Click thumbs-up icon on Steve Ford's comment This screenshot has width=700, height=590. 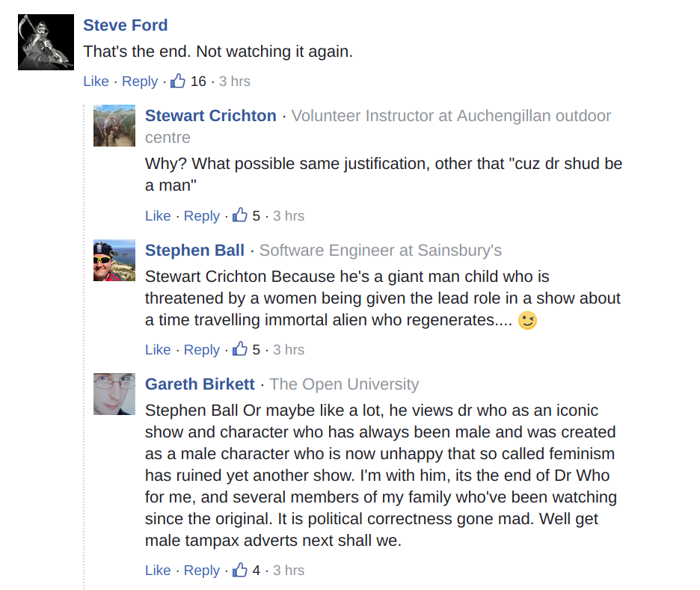(178, 81)
